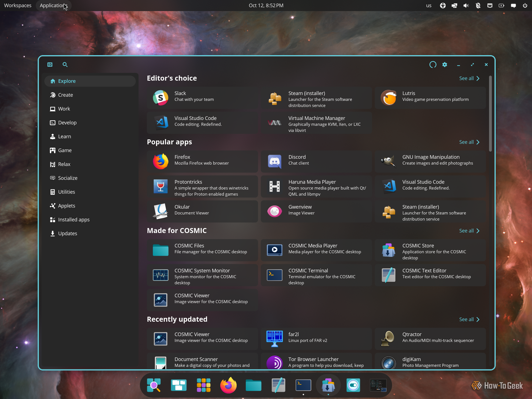Open the GNU Image Manipulation card
This screenshot has height=399, width=532.
(430, 162)
